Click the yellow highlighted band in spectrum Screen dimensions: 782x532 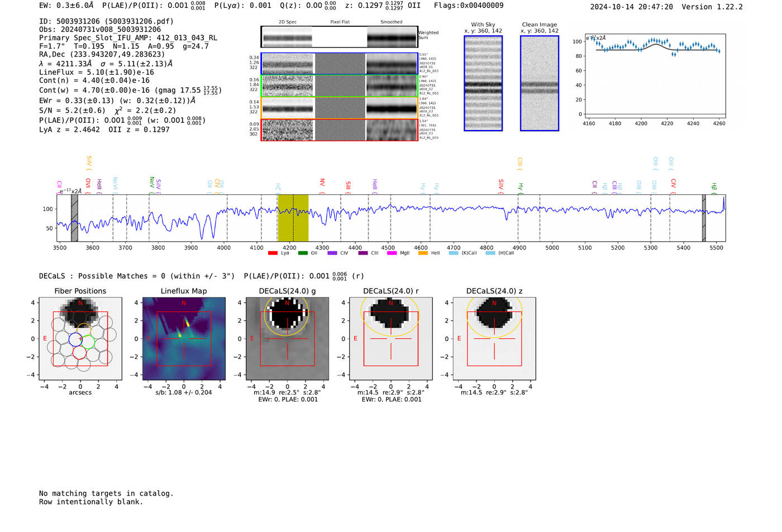pyautogui.click(x=293, y=218)
